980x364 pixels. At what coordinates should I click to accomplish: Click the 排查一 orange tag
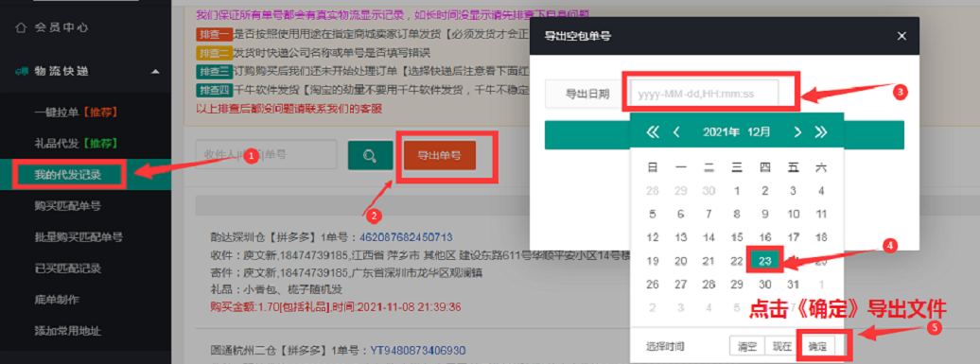pyautogui.click(x=215, y=34)
